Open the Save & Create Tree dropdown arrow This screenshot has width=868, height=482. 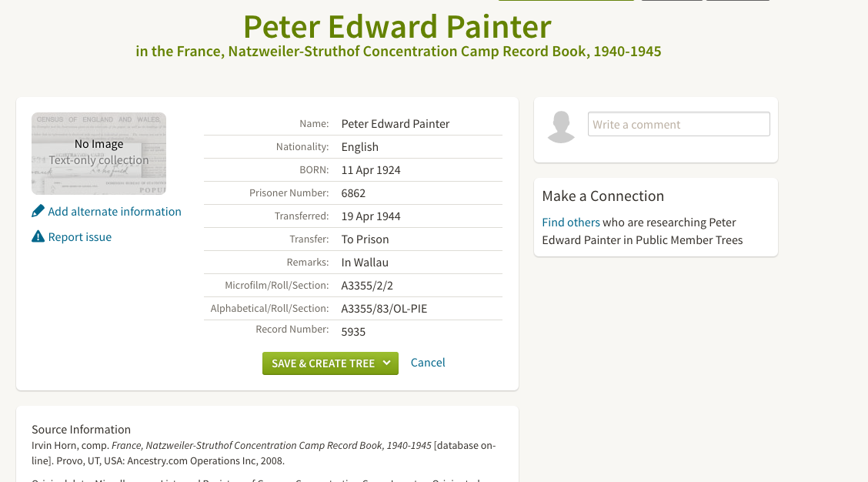[387, 363]
